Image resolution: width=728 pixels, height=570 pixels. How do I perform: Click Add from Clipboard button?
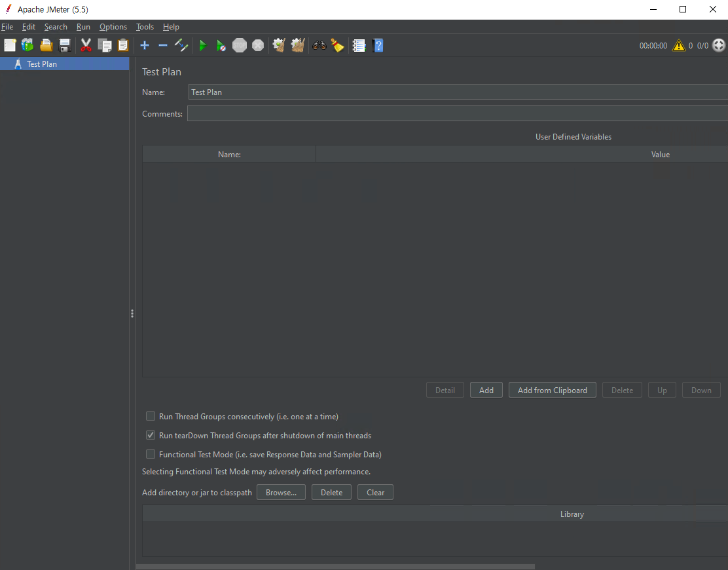(553, 390)
